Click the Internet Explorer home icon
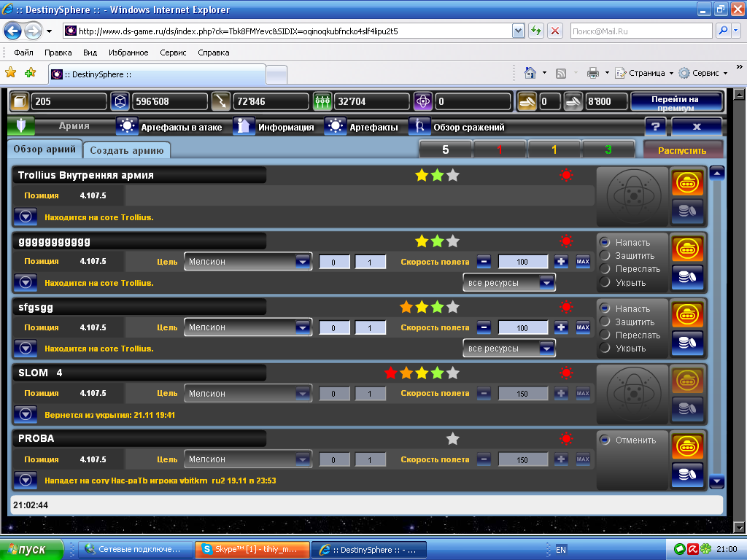The image size is (747, 560). point(531,73)
